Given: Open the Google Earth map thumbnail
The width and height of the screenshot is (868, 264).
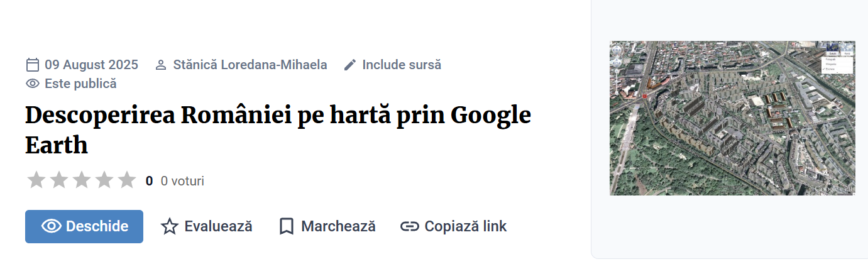Looking at the screenshot, I should 732,118.
